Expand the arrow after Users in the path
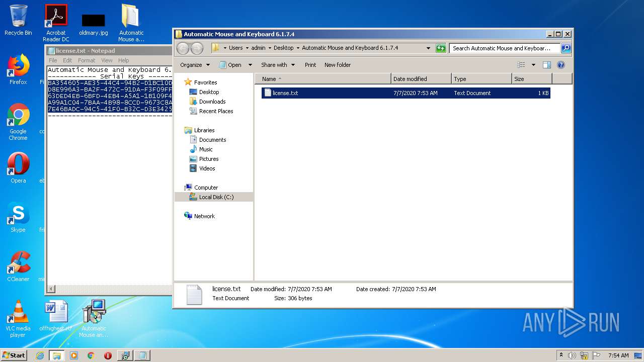The width and height of the screenshot is (644, 362). (x=247, y=48)
